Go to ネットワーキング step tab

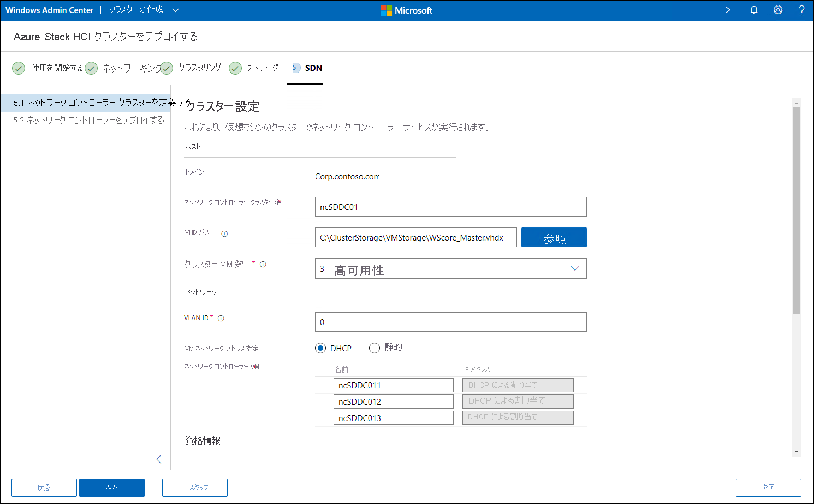point(124,68)
